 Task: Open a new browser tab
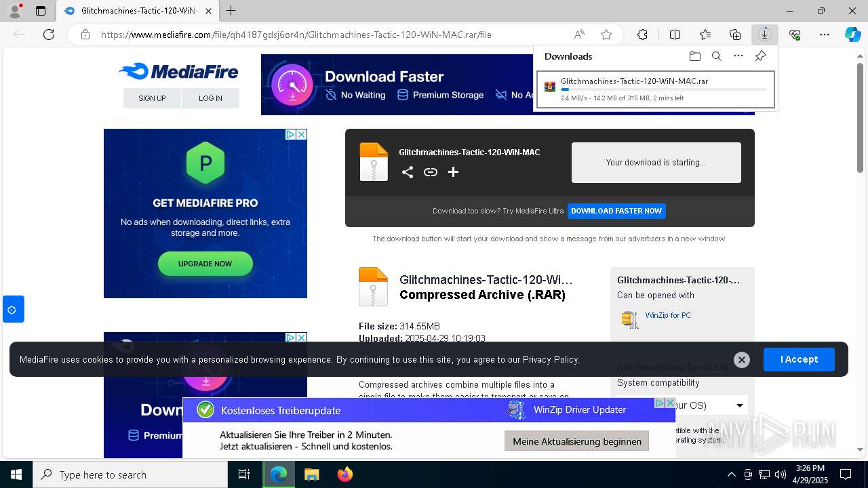click(231, 11)
